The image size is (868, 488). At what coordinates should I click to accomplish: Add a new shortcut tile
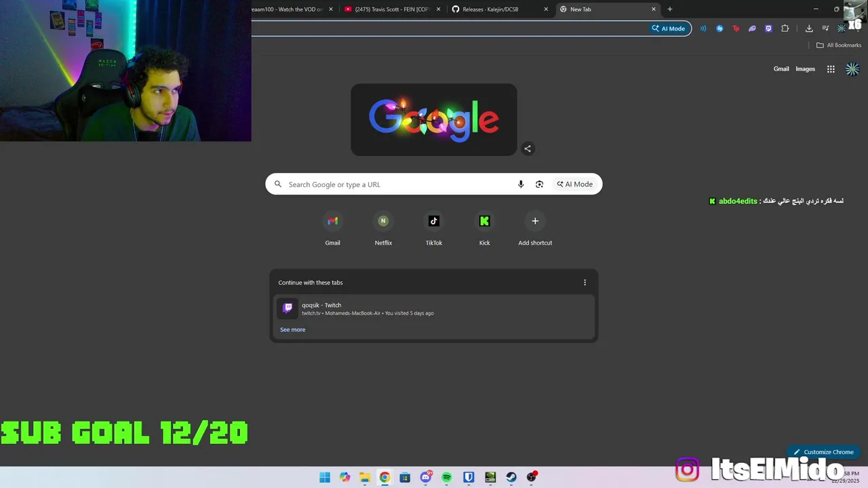(535, 229)
